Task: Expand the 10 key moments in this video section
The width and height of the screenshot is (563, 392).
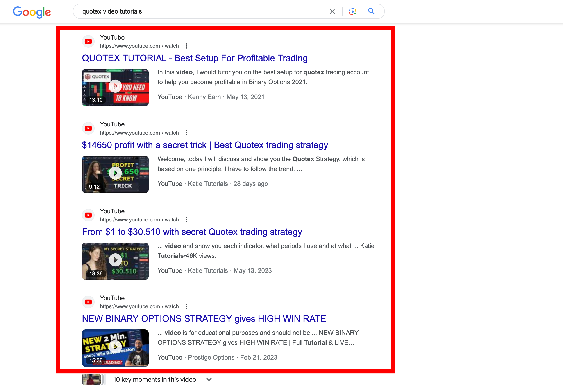Action: (154, 379)
